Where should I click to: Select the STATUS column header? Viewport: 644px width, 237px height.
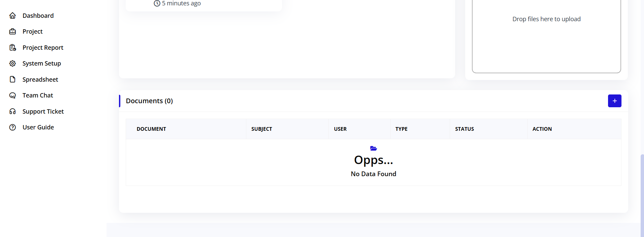[464, 129]
